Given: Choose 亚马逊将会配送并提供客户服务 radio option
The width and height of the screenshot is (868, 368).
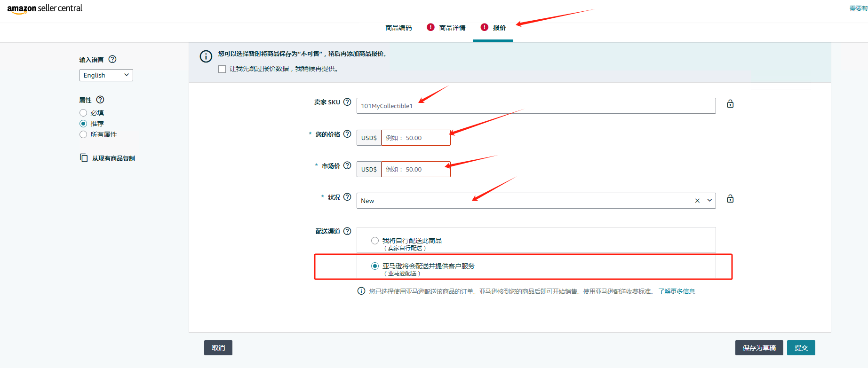Looking at the screenshot, I should pos(375,266).
